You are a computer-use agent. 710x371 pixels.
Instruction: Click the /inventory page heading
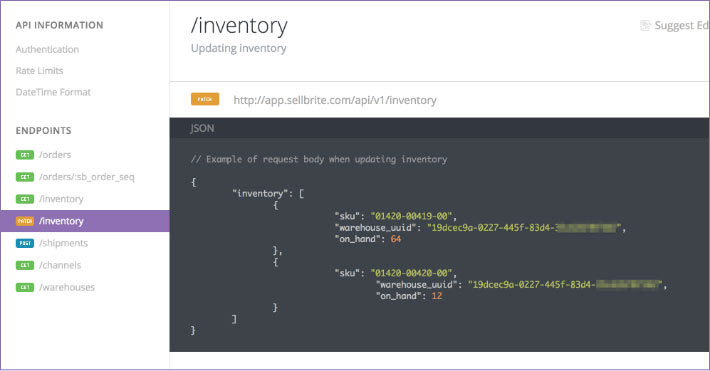239,25
